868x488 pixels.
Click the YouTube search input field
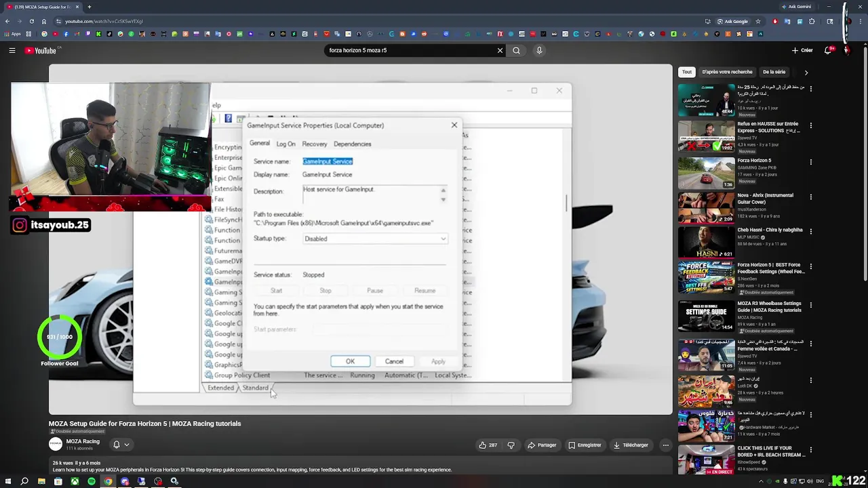click(410, 50)
